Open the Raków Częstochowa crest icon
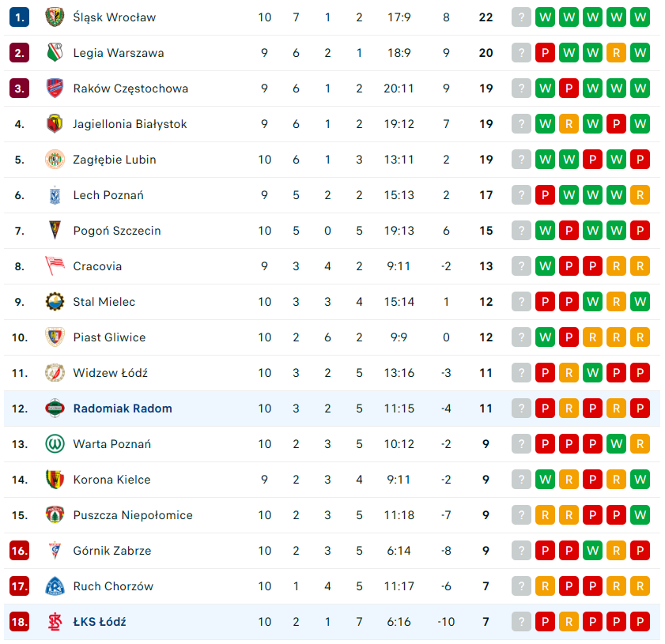Screen dimensions: 665x644 tap(55, 89)
